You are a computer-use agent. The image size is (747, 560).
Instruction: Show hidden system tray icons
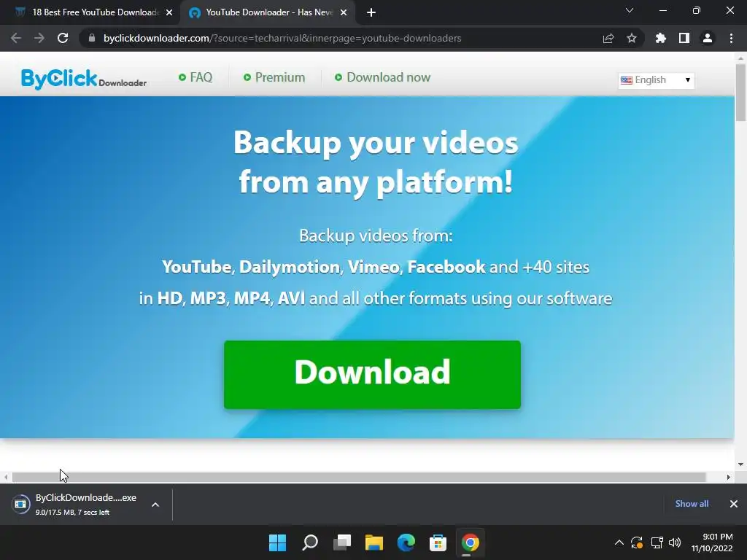(x=619, y=542)
